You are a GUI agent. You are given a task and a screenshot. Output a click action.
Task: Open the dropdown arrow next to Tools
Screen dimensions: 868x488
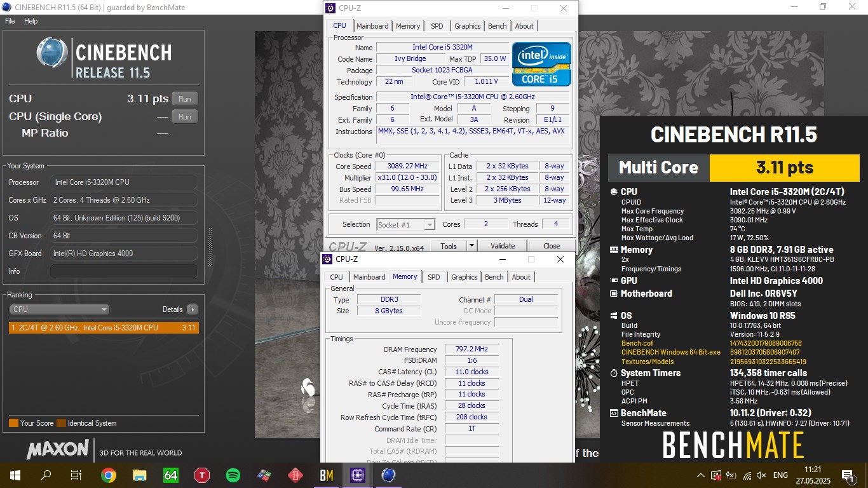(x=471, y=246)
